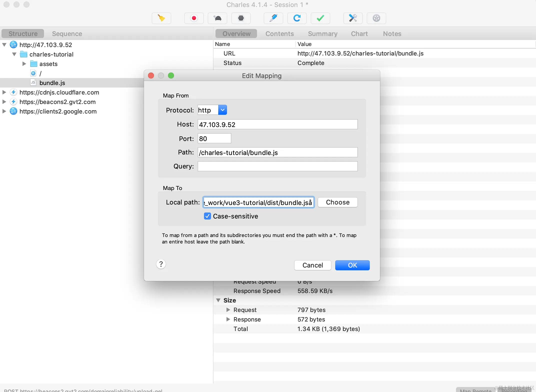Image resolution: width=536 pixels, height=392 pixels.
Task: Open the Summary tab
Action: tap(322, 33)
